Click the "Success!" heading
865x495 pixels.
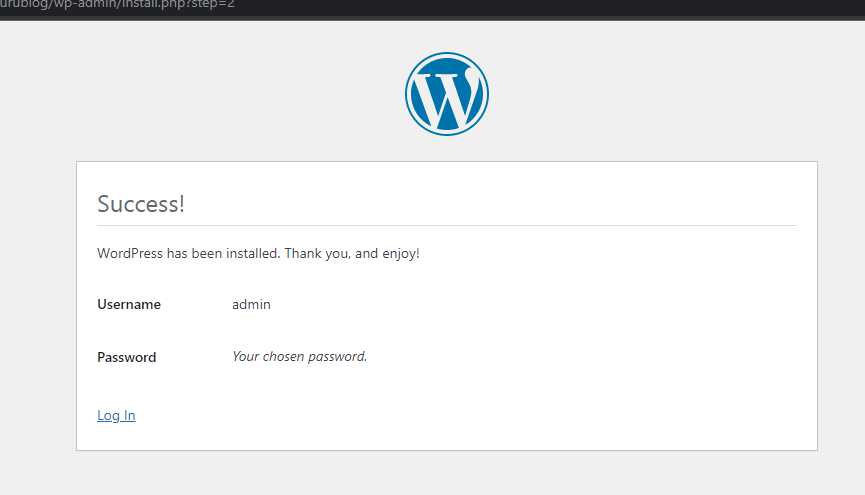[x=141, y=204]
